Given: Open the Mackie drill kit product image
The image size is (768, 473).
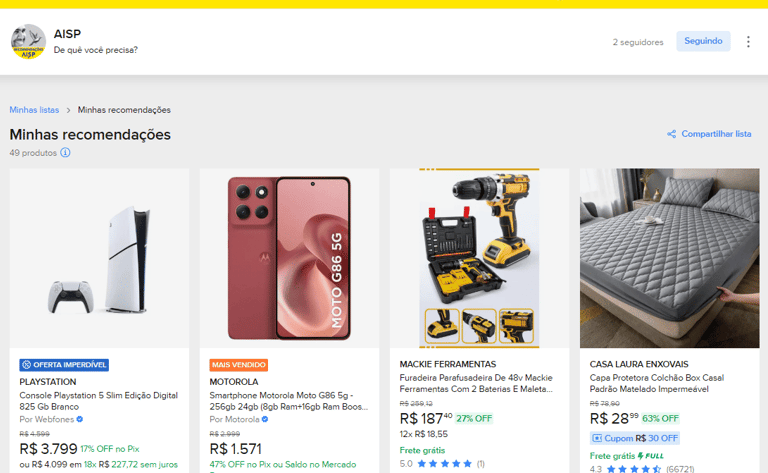Looking at the screenshot, I should (480, 258).
